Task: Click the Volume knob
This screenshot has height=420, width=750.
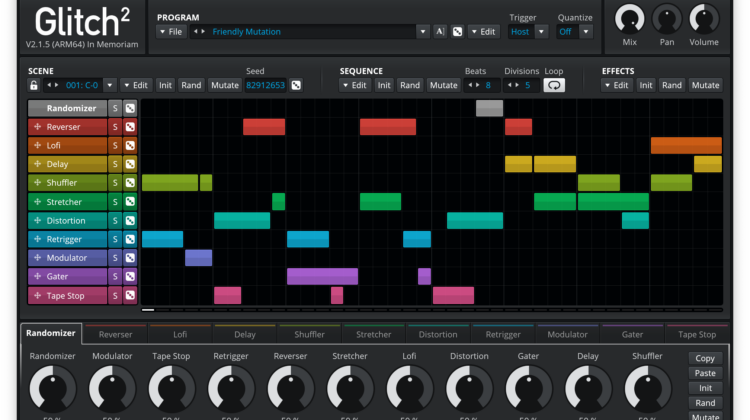Action: pyautogui.click(x=704, y=20)
